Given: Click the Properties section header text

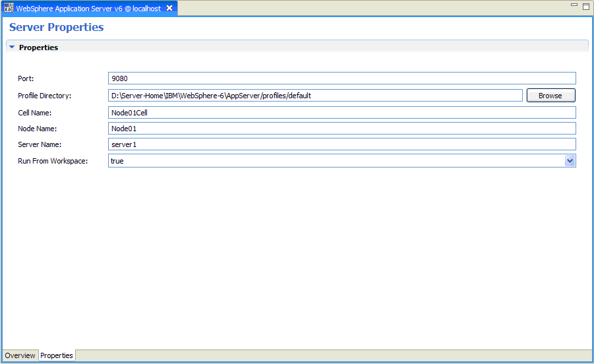Looking at the screenshot, I should [x=39, y=47].
